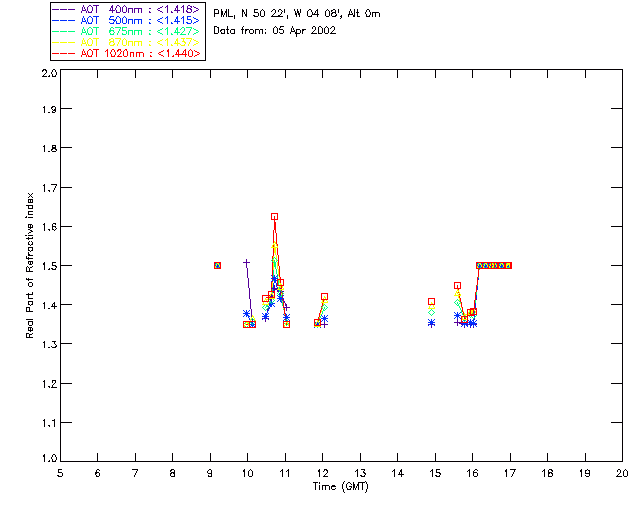Click the 'Real Part of Refractive index' label
This screenshot has width=640, height=512.
(x=29, y=265)
